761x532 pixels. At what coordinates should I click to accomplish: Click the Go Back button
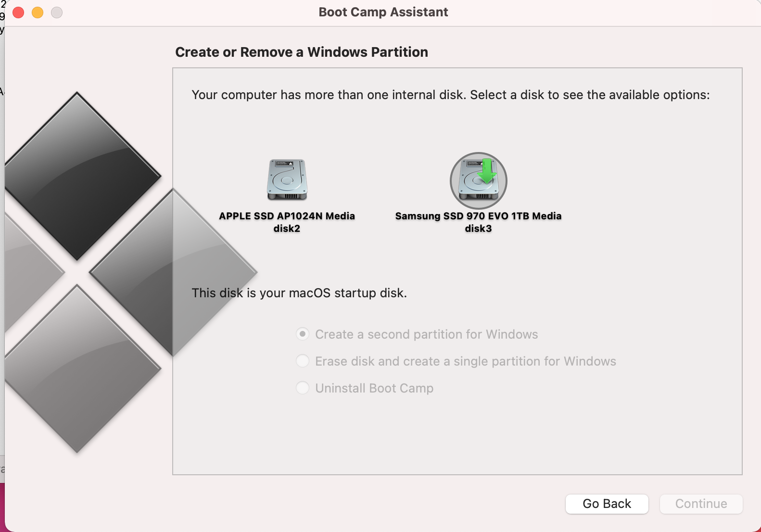click(607, 504)
